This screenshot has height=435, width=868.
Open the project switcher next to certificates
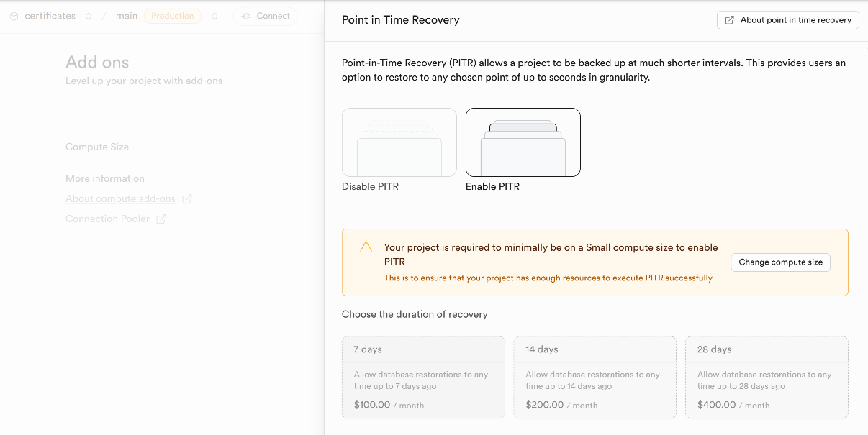(x=88, y=15)
